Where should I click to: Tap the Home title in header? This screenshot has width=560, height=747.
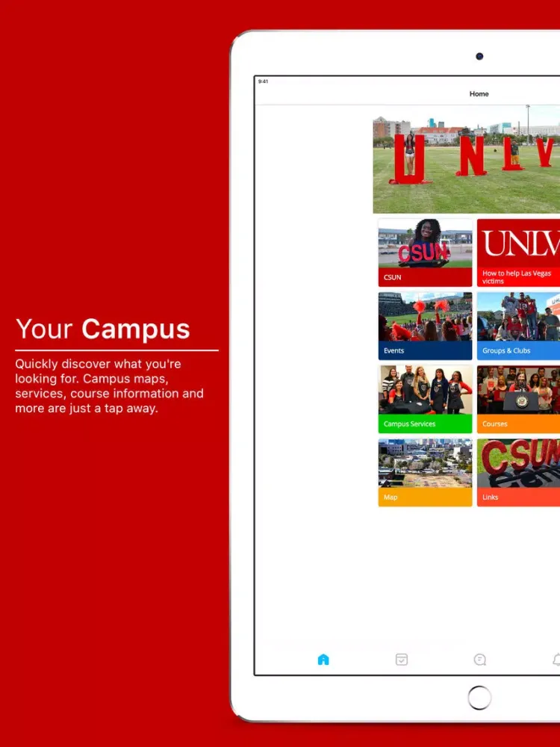coord(479,94)
